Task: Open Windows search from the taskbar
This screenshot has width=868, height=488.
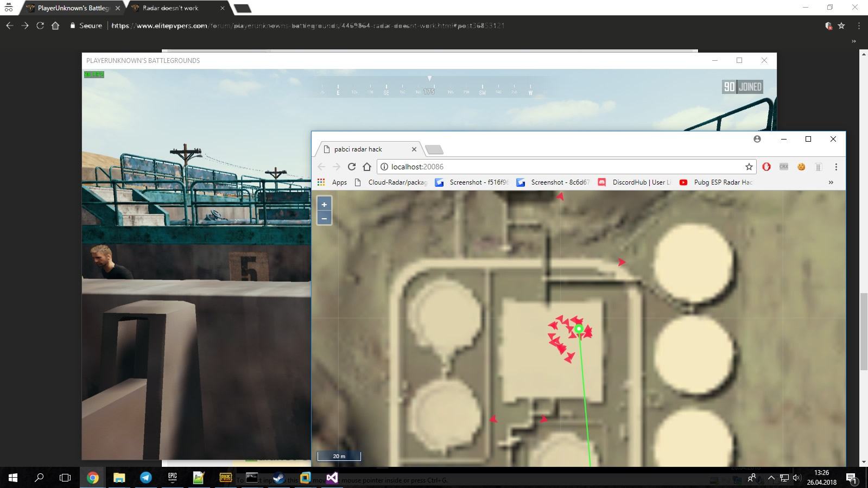Action: (39, 478)
